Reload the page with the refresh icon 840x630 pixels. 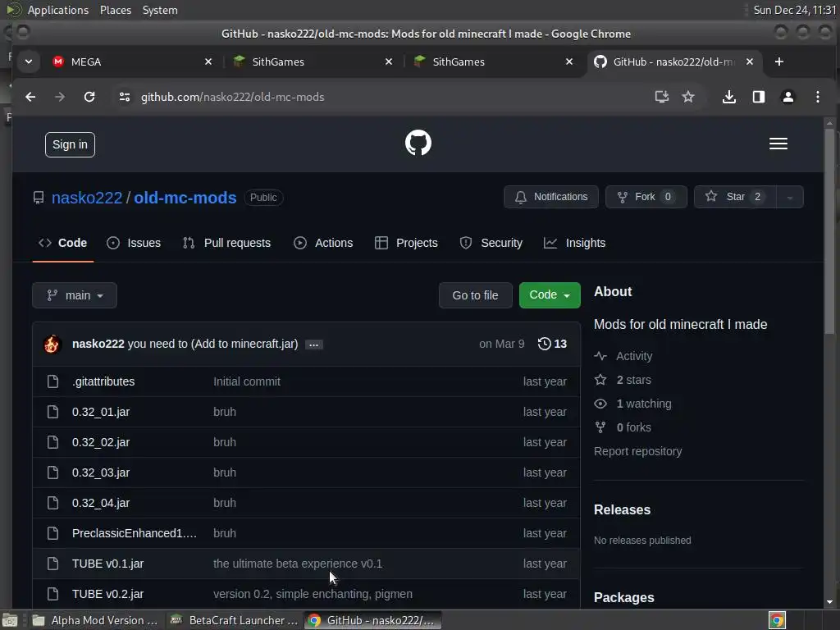point(89,97)
